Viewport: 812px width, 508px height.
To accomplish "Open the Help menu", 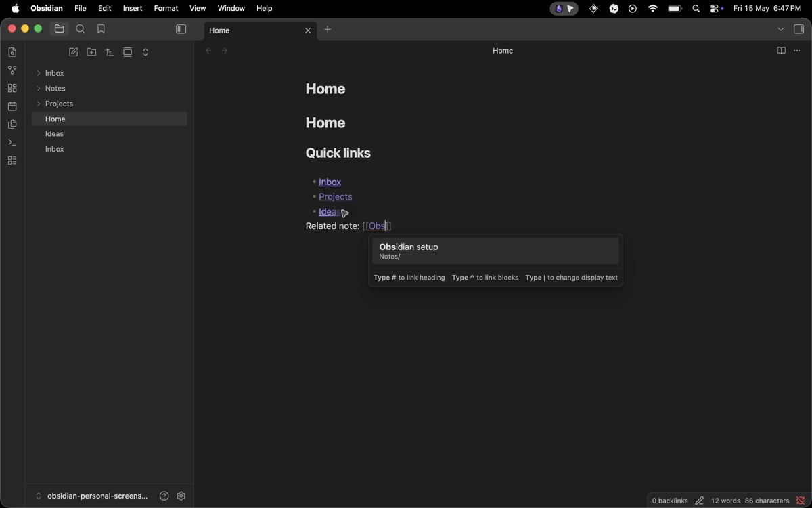I will (x=265, y=9).
